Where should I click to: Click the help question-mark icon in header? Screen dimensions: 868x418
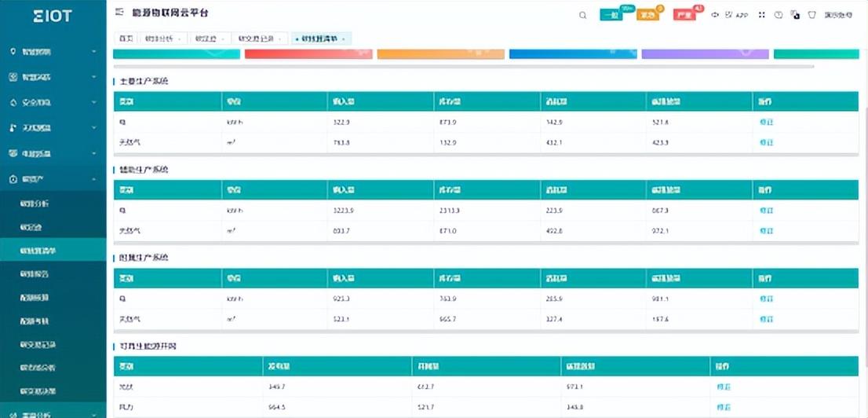778,15
